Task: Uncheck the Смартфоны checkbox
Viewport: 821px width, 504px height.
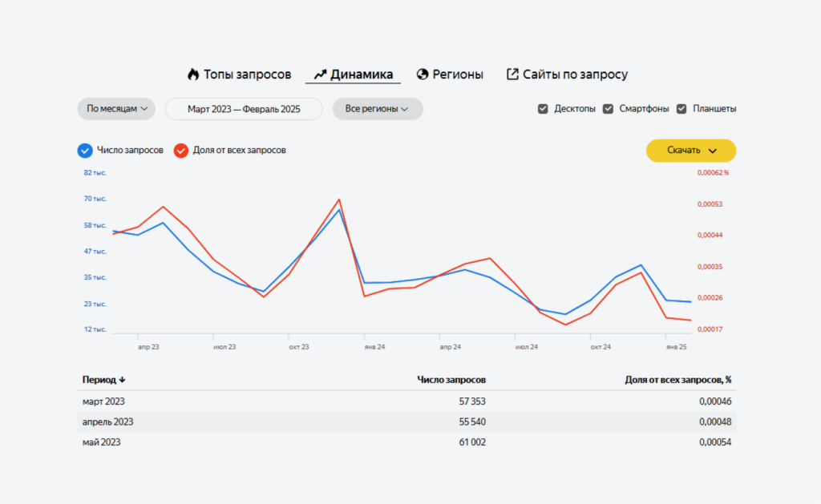Action: [x=608, y=109]
